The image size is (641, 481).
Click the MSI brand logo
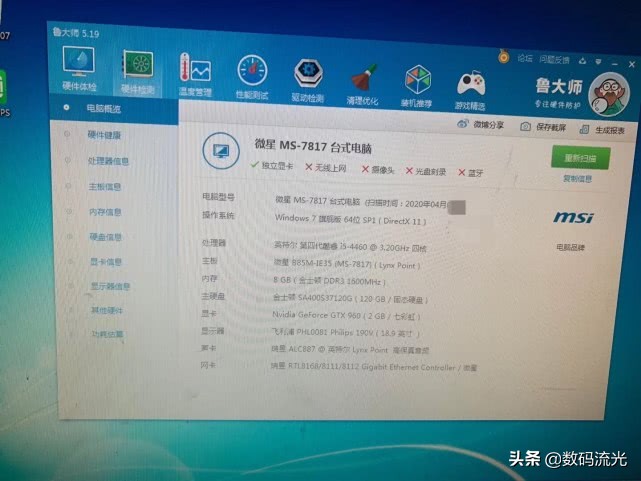pyautogui.click(x=573, y=217)
